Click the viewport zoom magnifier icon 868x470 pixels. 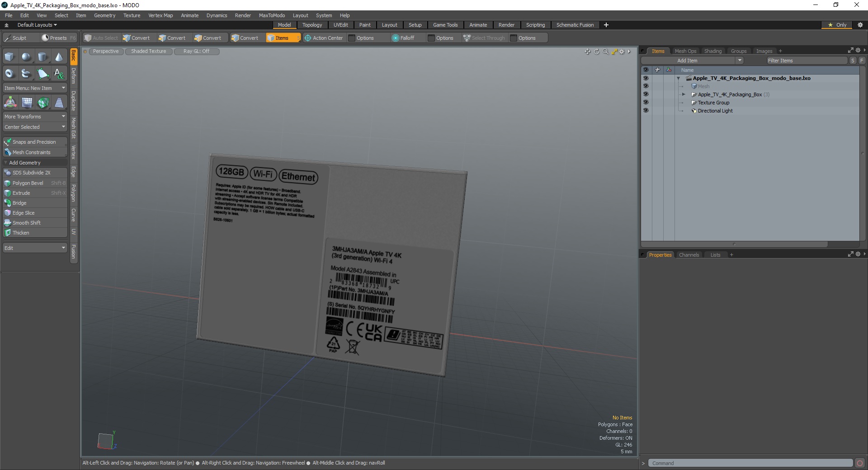pos(605,52)
